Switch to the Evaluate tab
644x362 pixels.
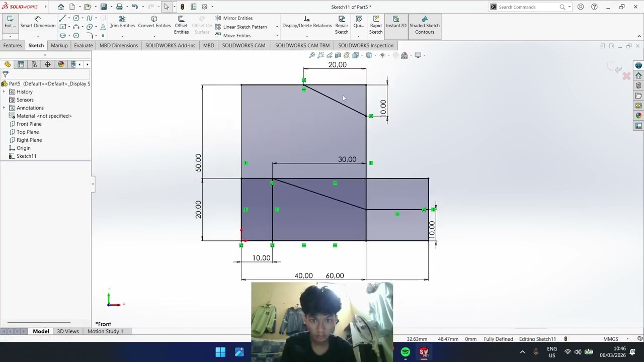84,45
